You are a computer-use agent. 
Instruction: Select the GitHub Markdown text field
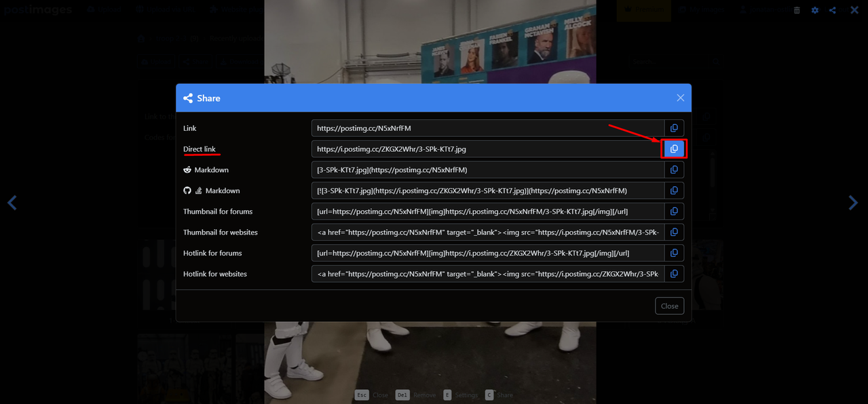[x=488, y=190]
